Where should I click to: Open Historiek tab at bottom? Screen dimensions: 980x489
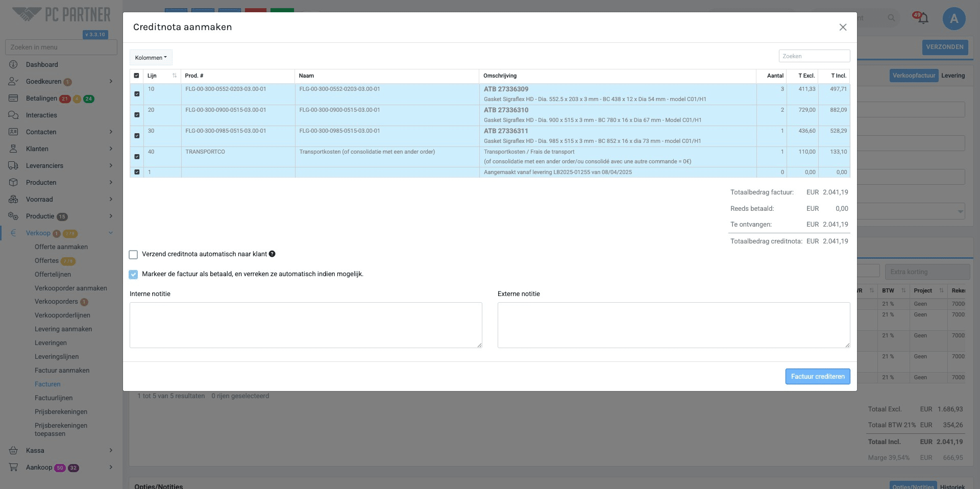pyautogui.click(x=952, y=486)
